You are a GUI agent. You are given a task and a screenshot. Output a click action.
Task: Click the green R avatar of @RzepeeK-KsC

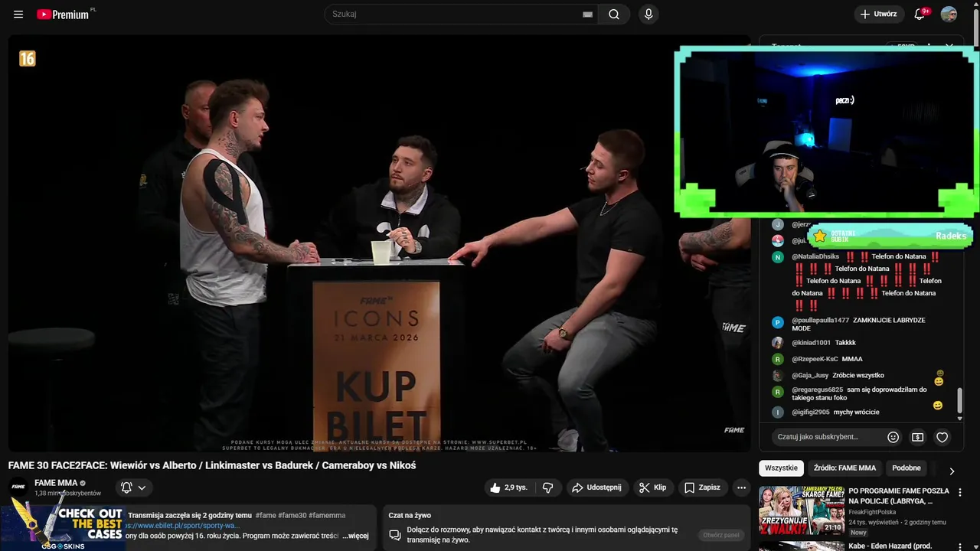click(777, 359)
